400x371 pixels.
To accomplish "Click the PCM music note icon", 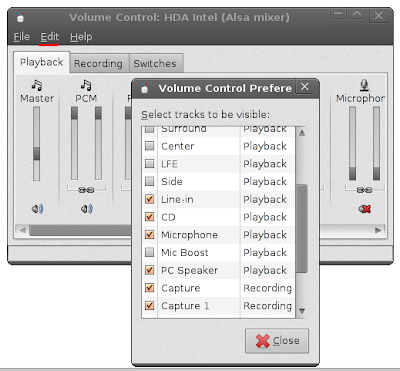I will [x=86, y=85].
